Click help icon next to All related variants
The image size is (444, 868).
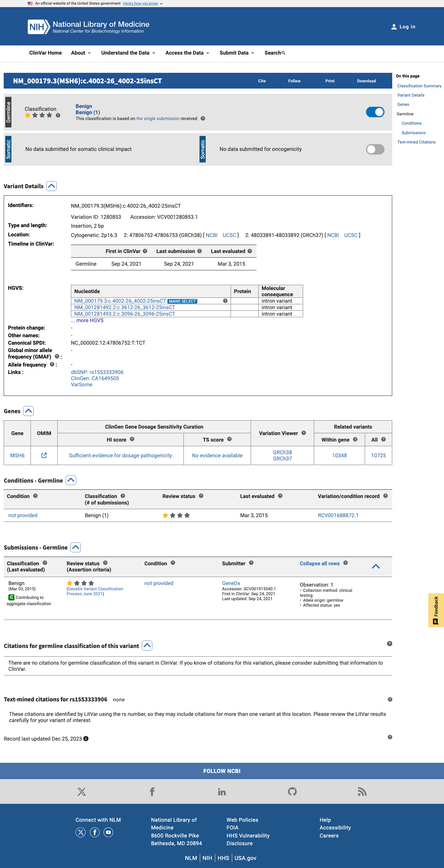(383, 439)
